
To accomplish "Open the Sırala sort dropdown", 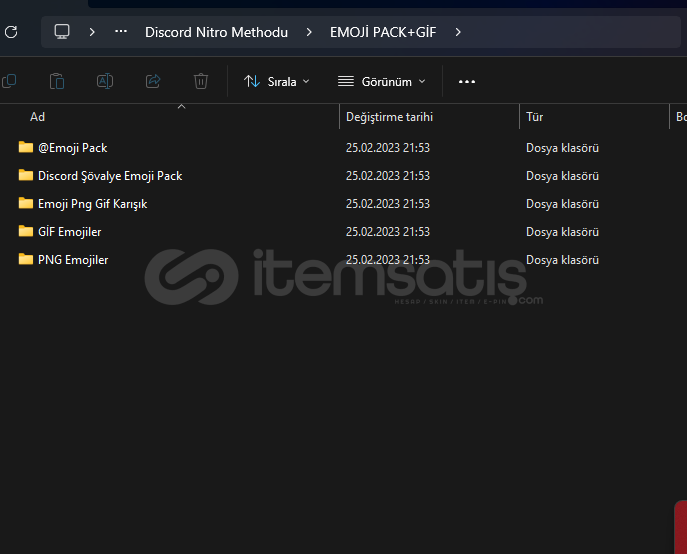I will pyautogui.click(x=277, y=82).
